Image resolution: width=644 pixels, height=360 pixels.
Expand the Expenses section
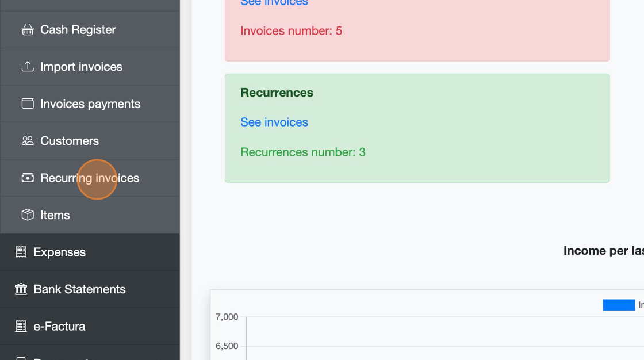(59, 252)
